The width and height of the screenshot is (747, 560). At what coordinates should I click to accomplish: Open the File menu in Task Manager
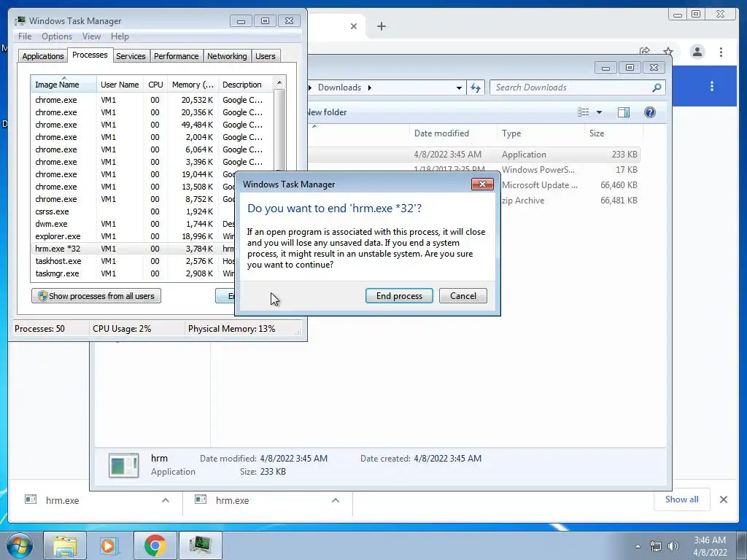click(25, 36)
